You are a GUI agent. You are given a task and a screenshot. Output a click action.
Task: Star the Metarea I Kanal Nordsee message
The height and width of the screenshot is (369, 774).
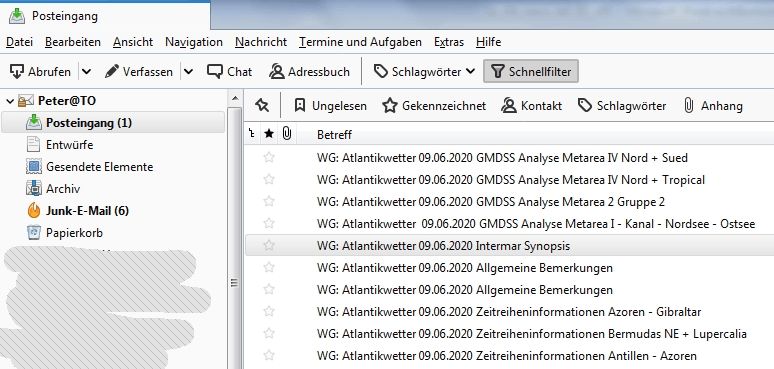pos(269,223)
